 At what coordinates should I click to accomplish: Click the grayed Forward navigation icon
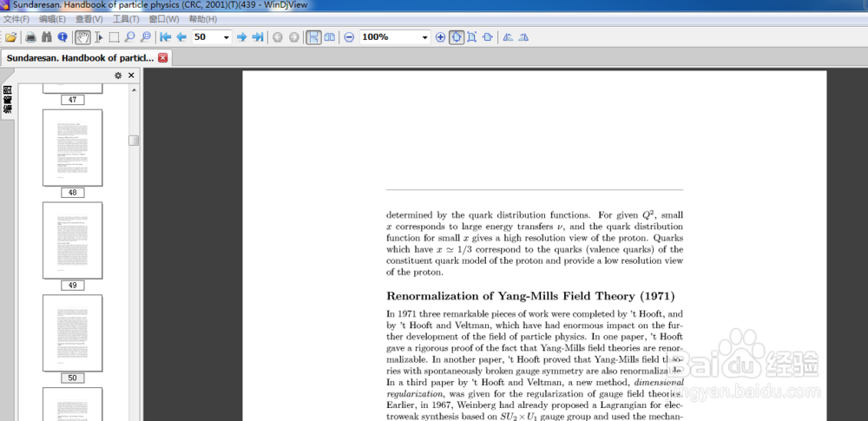tap(293, 37)
